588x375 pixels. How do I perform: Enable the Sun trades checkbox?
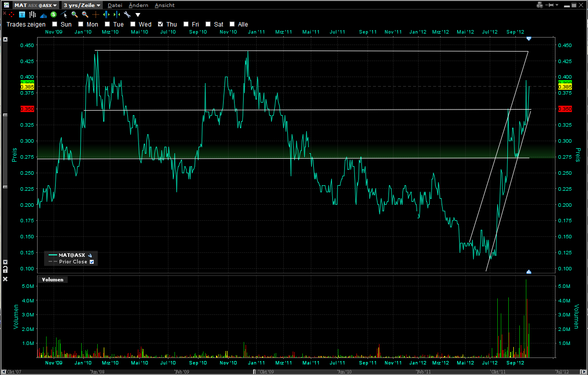tap(55, 24)
